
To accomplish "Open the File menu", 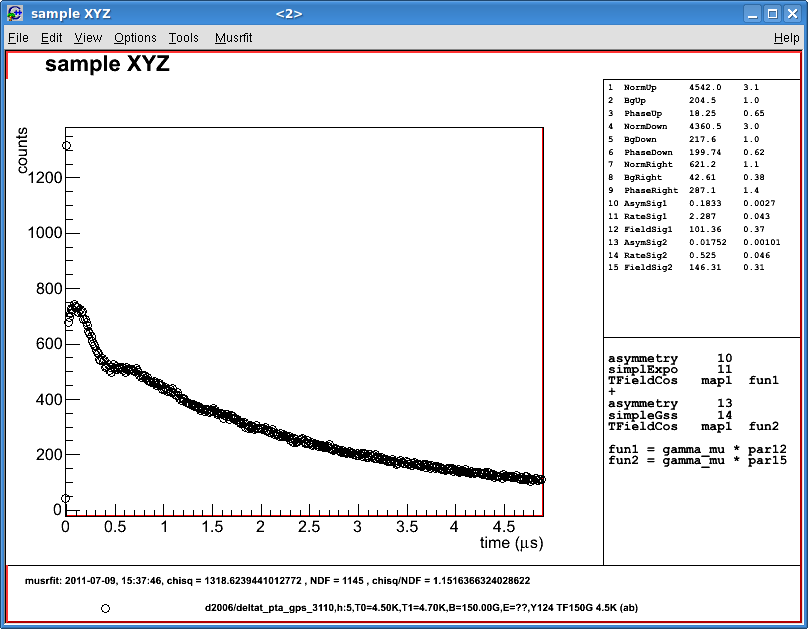I will (x=17, y=37).
